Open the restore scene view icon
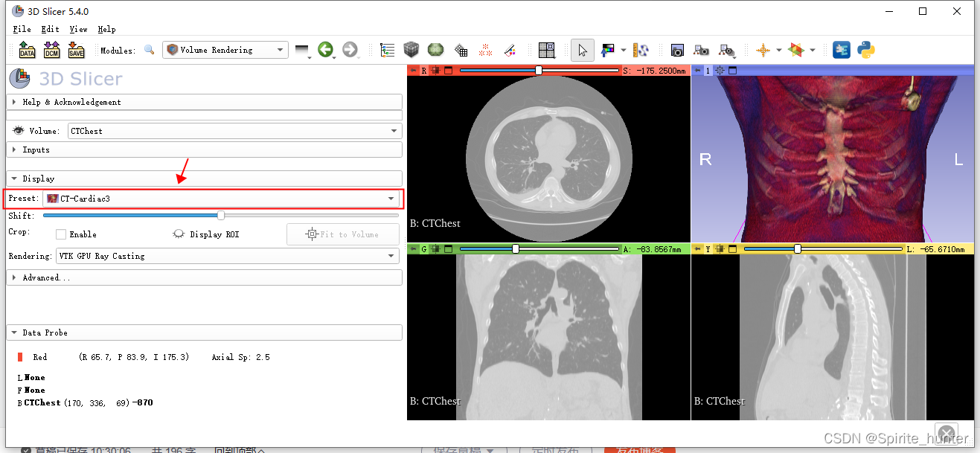This screenshot has height=453, width=980. (726, 50)
